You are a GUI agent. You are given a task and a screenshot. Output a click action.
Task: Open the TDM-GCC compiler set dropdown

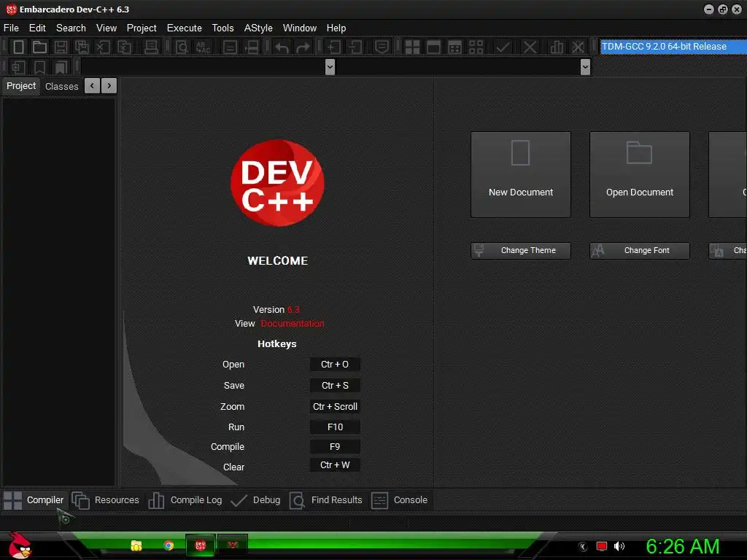(673, 47)
